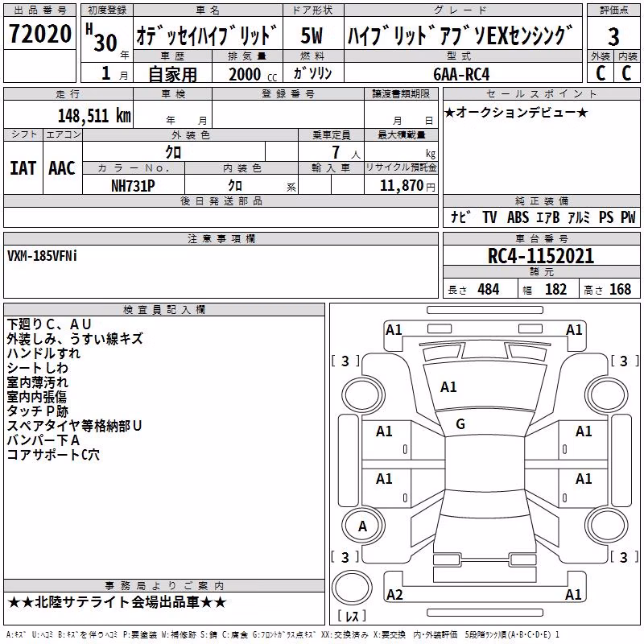Click width value 182
644x644 pixels.
pos(555,290)
